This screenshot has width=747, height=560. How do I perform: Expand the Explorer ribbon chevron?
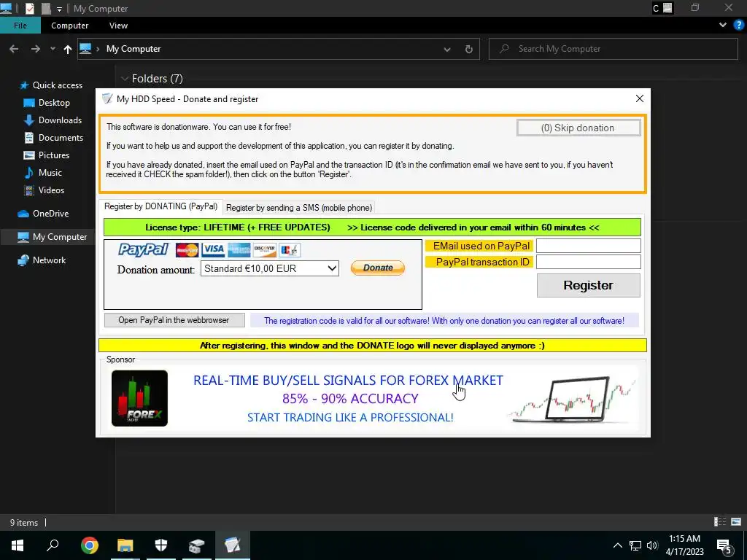pos(723,25)
